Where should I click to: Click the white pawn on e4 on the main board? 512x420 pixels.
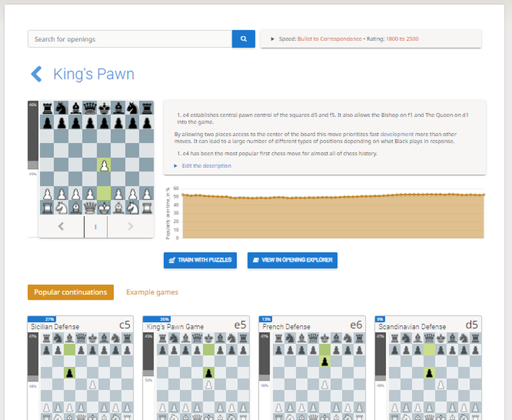104,165
